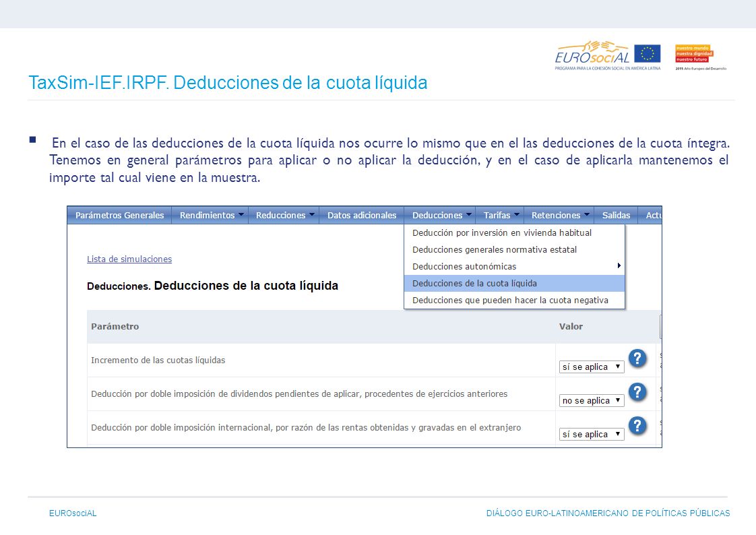Select Deducciones de la cuota líquida entry
This screenshot has width=756, height=535.
(x=515, y=284)
